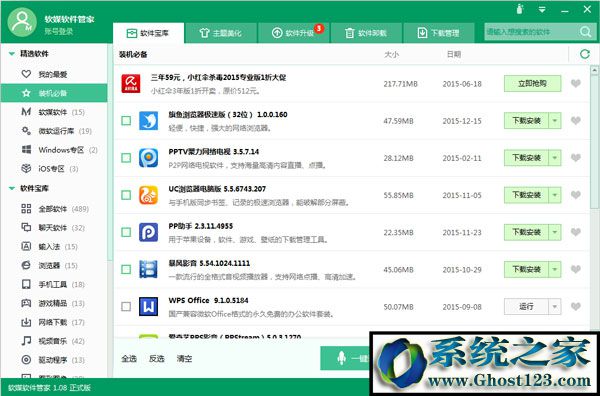600x396 pixels.
Task: Click the Avira red umbrella icon
Action: (131, 83)
